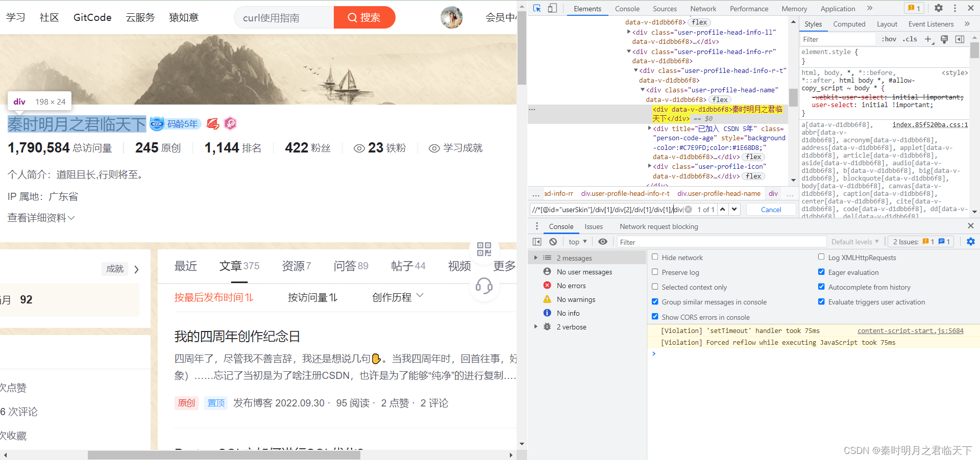Viewport: 980px width, 460px height.
Task: Click the red wing badge icon
Action: point(213,124)
